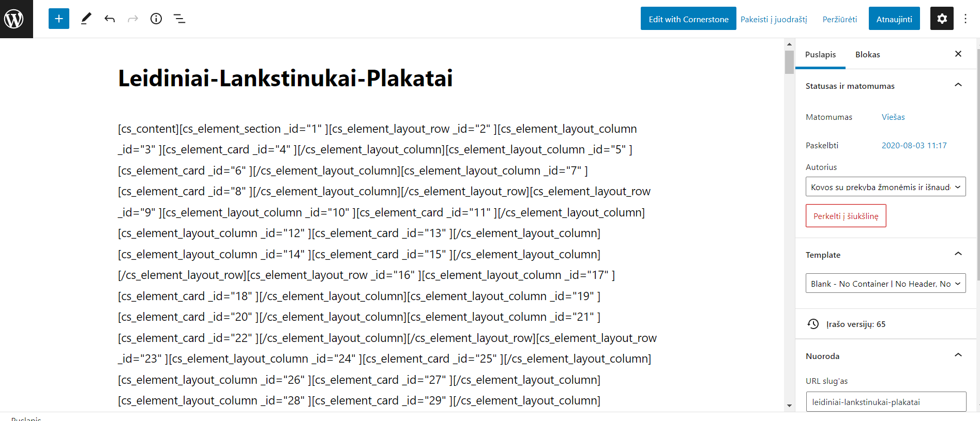
Task: Click the redo arrow icon
Action: (x=133, y=19)
